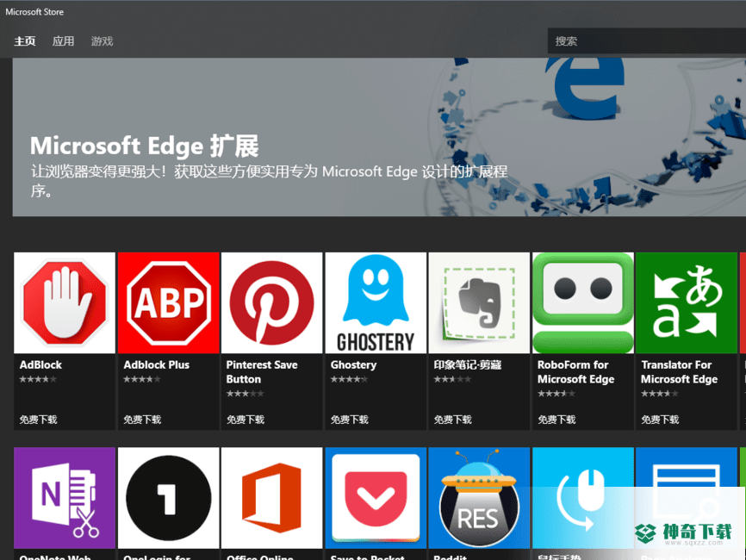Open the Evernote elephant clipper icon
The height and width of the screenshot is (560, 746).
[479, 303]
